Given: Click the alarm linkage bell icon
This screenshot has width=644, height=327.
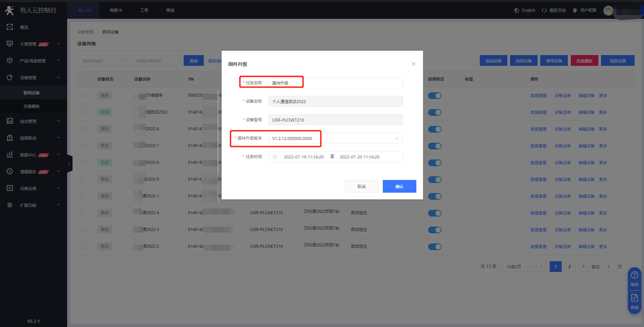Looking at the screenshot, I should [10, 138].
